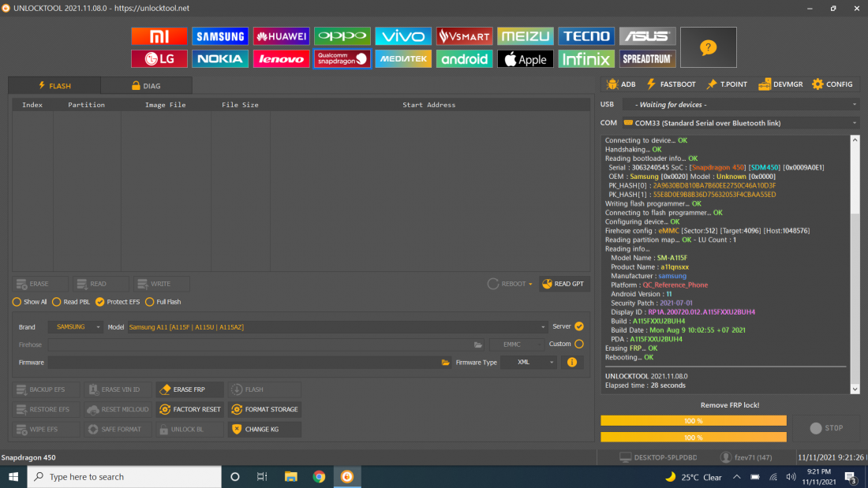Open the CONFIG settings
The height and width of the screenshot is (488, 868).
coord(832,84)
